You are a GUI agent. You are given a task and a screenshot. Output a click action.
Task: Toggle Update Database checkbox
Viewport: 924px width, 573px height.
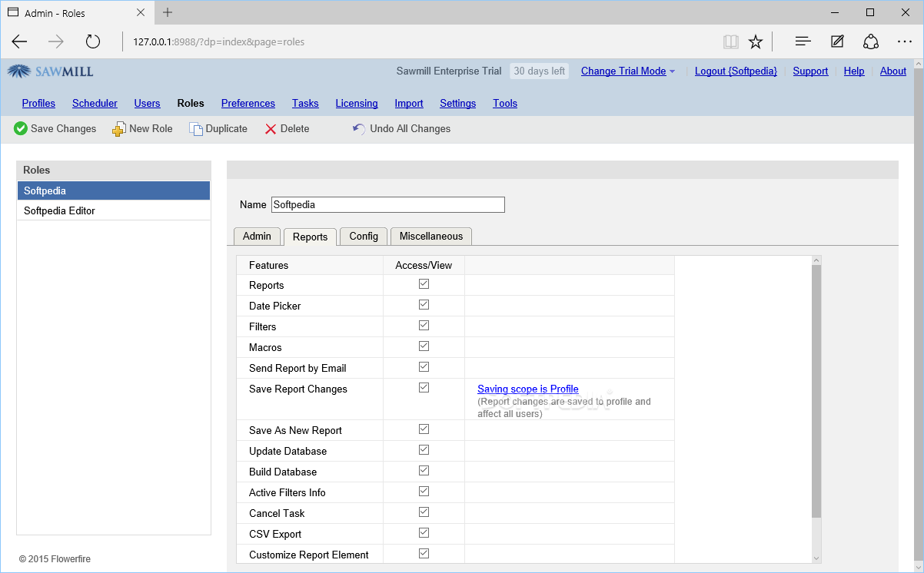424,450
